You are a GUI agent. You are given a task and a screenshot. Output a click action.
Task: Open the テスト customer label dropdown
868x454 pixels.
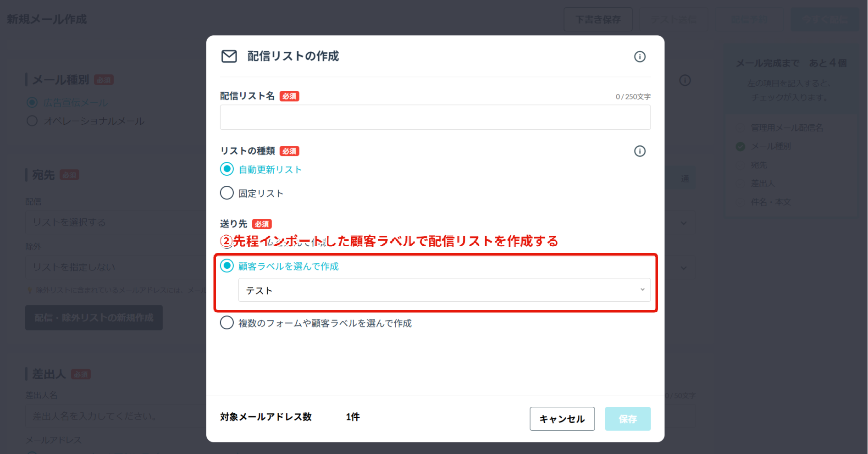pyautogui.click(x=444, y=290)
